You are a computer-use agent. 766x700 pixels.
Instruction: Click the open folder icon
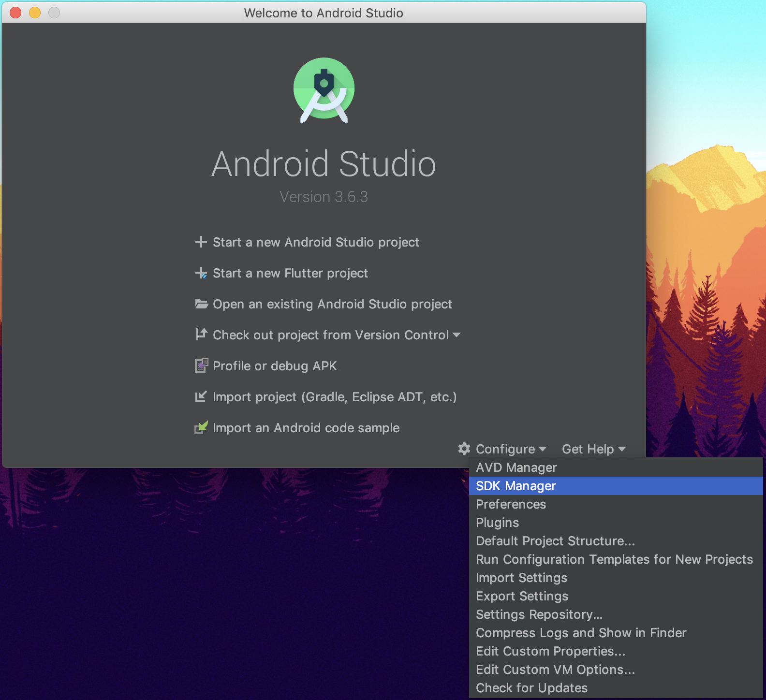201,304
